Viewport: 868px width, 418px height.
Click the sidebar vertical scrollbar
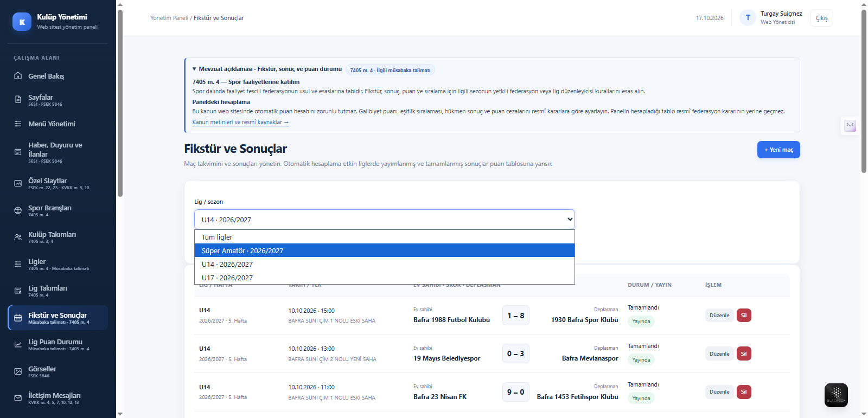click(x=120, y=103)
